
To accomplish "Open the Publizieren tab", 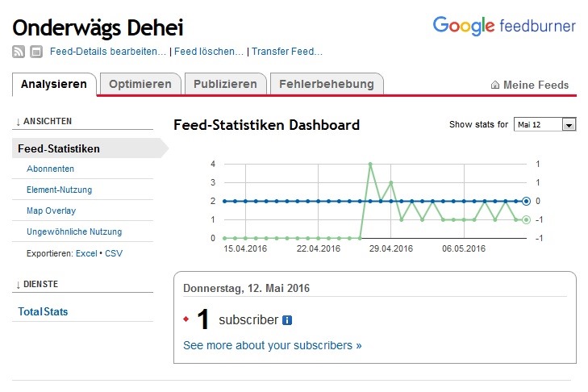I will (x=226, y=84).
